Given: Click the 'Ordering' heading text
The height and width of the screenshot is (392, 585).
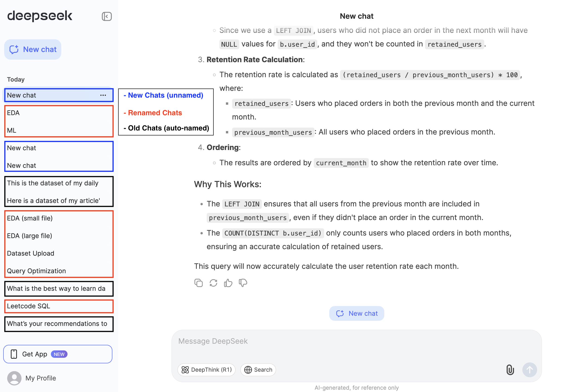Looking at the screenshot, I should pyautogui.click(x=223, y=147).
